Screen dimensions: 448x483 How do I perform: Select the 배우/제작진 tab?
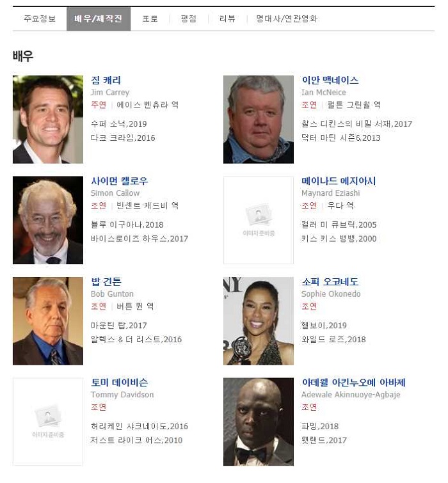(x=99, y=19)
